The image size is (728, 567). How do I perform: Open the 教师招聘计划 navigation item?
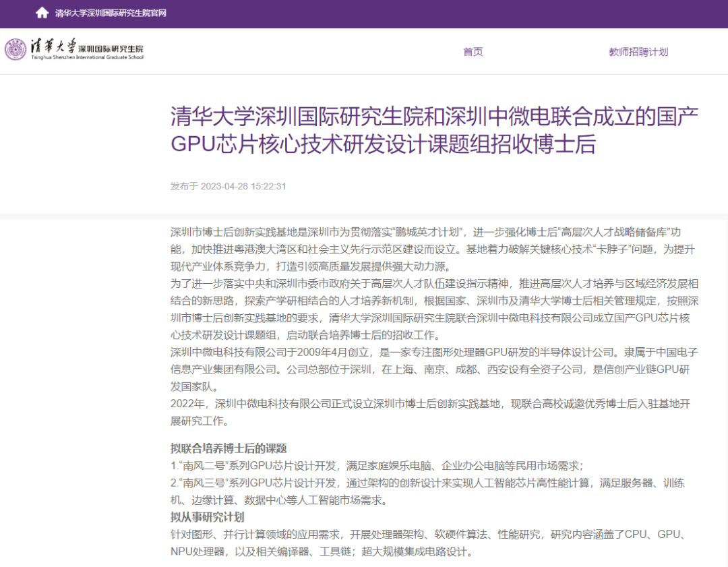(x=638, y=52)
